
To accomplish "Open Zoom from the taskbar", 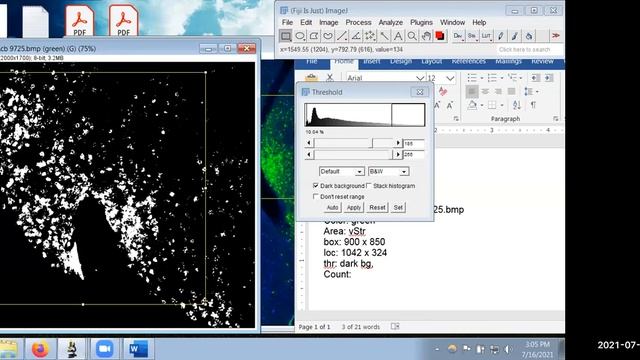I will pos(104,349).
